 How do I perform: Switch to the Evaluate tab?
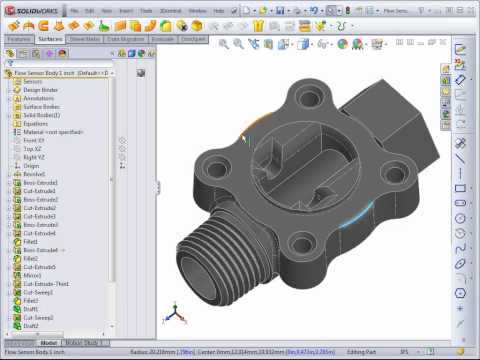163,39
